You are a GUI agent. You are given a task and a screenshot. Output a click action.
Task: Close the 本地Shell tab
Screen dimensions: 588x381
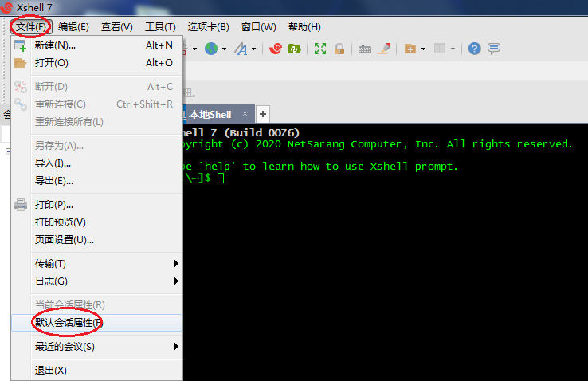coord(245,114)
